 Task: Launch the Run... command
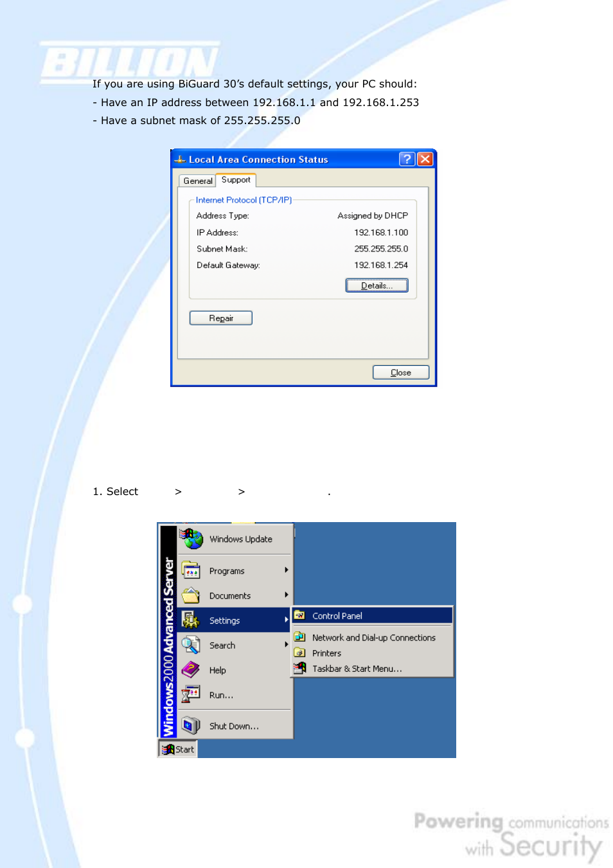(x=220, y=694)
